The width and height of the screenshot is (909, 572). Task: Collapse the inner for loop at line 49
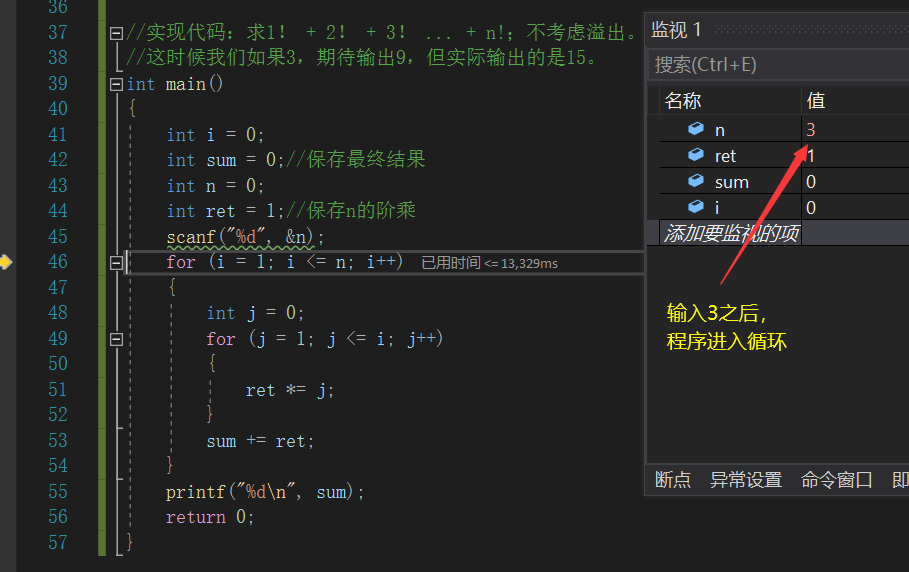click(x=116, y=340)
